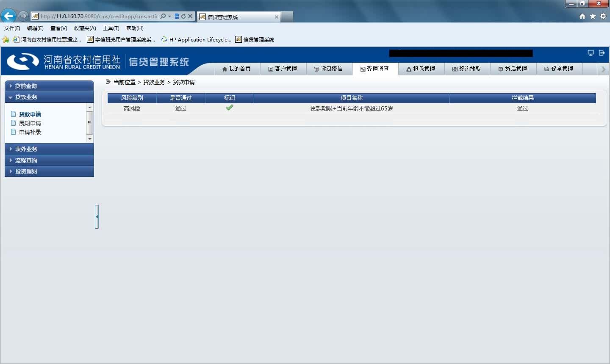Open the HP Application Lifecycle bookmark
The width and height of the screenshot is (610, 364).
click(x=196, y=40)
